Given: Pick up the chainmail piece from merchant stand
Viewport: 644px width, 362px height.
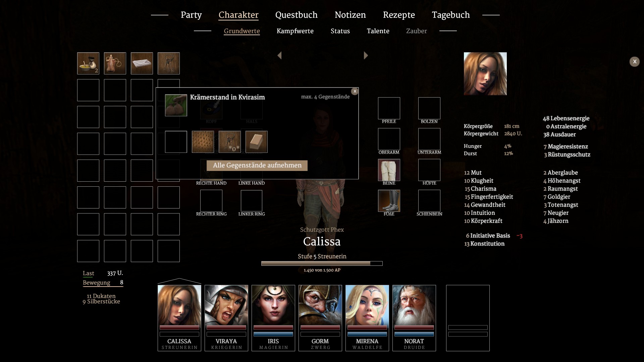Looking at the screenshot, I should (x=203, y=142).
